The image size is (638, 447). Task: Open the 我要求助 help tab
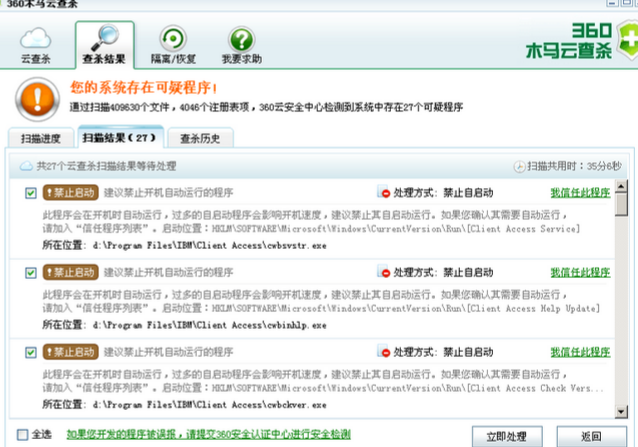242,46
